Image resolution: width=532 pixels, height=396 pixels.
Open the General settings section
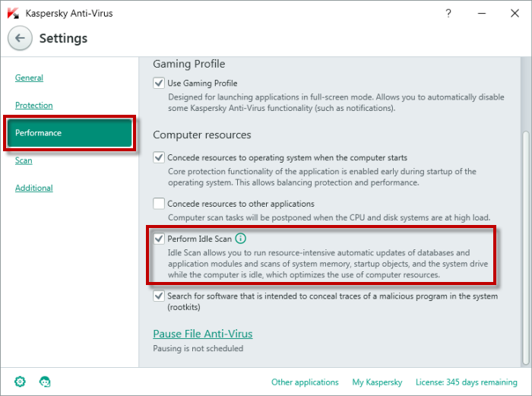click(x=29, y=78)
